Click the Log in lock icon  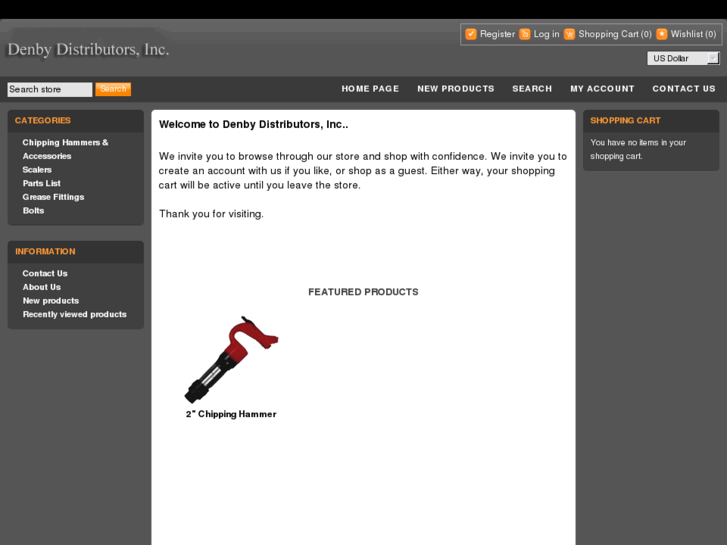click(524, 34)
